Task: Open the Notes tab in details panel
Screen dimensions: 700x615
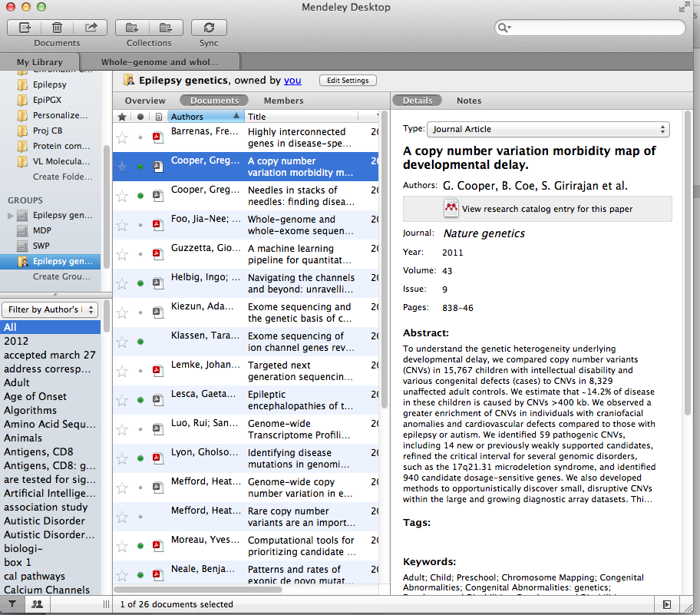Action: (x=468, y=101)
